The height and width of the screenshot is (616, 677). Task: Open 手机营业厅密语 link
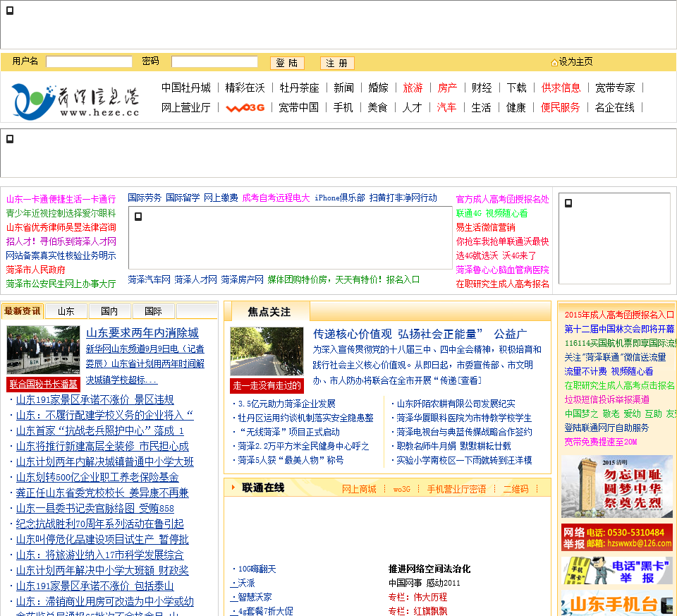point(456,489)
